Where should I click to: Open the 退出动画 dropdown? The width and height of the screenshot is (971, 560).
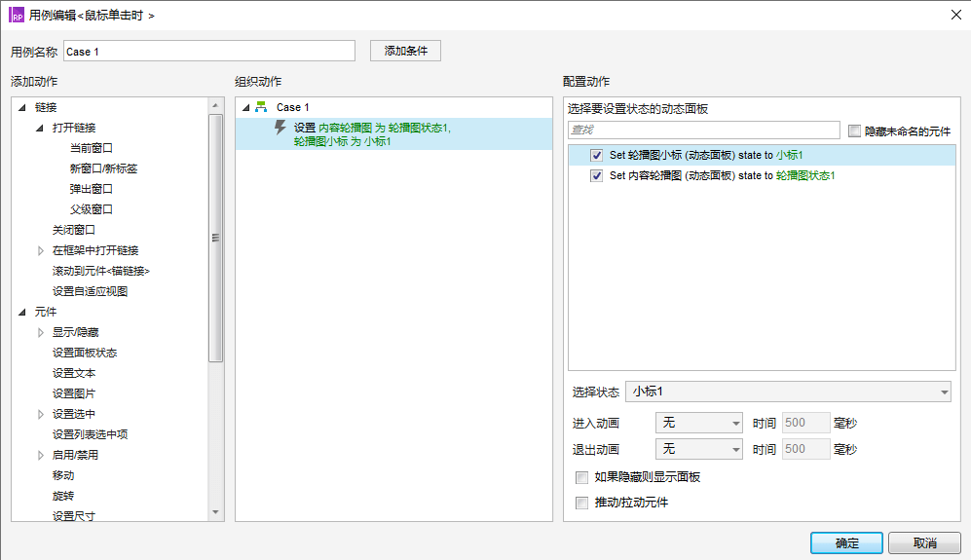[698, 449]
